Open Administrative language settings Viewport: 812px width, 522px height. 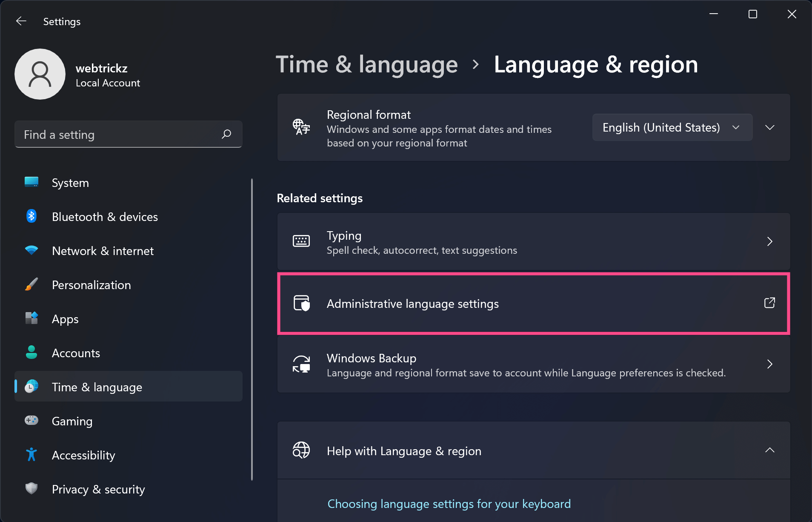tap(412, 304)
